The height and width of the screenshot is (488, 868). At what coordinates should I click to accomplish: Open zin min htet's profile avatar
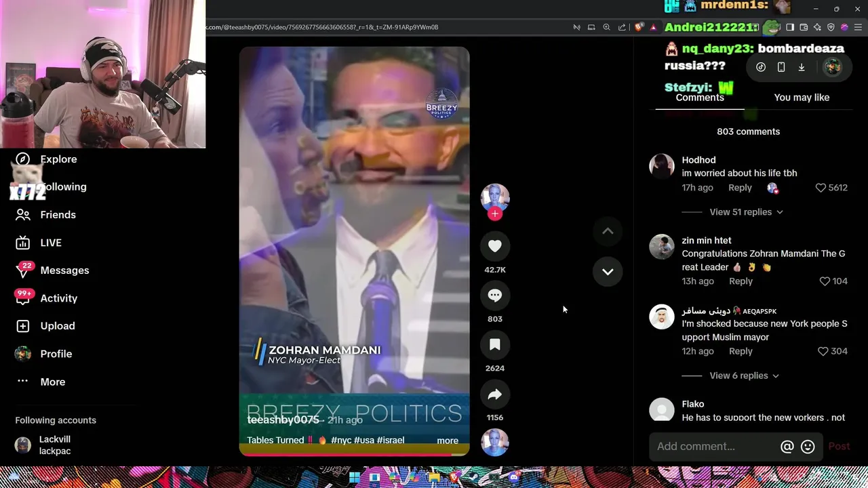662,247
